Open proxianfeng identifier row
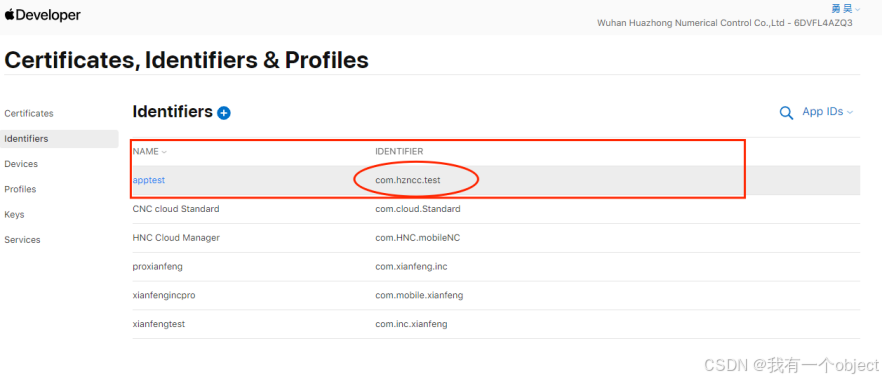The width and height of the screenshot is (883, 380). point(496,266)
